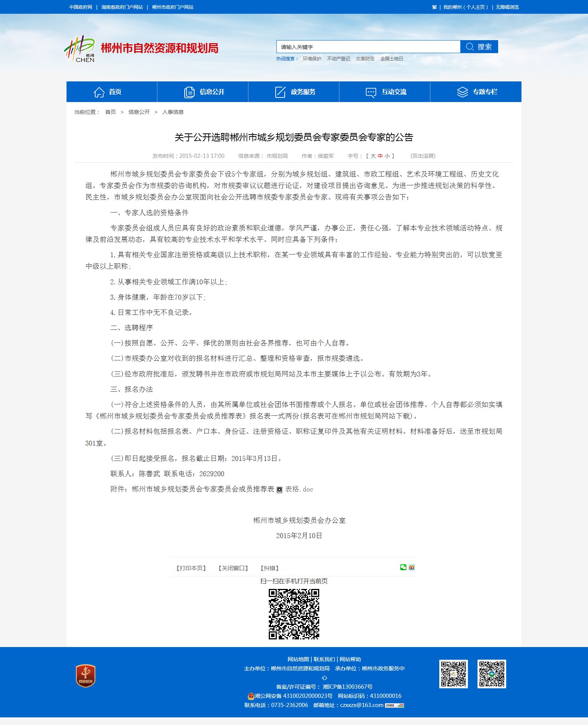The height and width of the screenshot is (725, 588).
Task: Click the (双击滚屏) hint text
Action: (423, 156)
